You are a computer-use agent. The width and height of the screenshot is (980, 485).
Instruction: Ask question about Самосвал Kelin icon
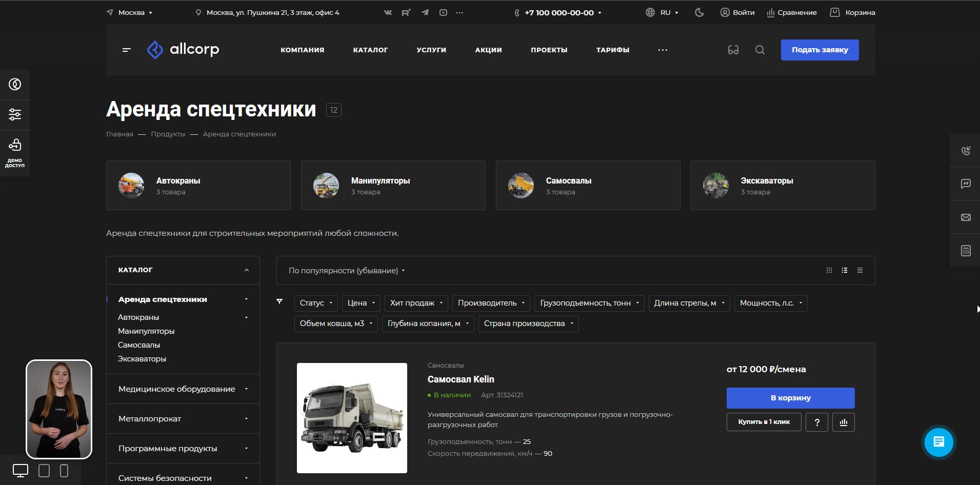(817, 422)
